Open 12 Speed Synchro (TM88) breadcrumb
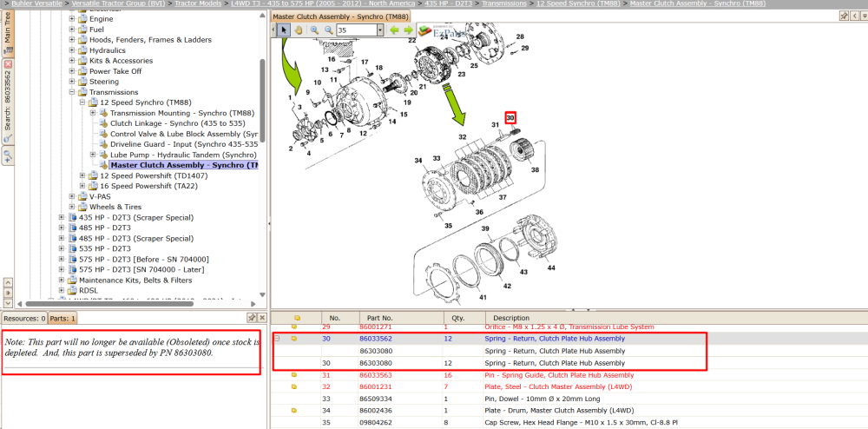This screenshot has width=868, height=429. (x=578, y=3)
